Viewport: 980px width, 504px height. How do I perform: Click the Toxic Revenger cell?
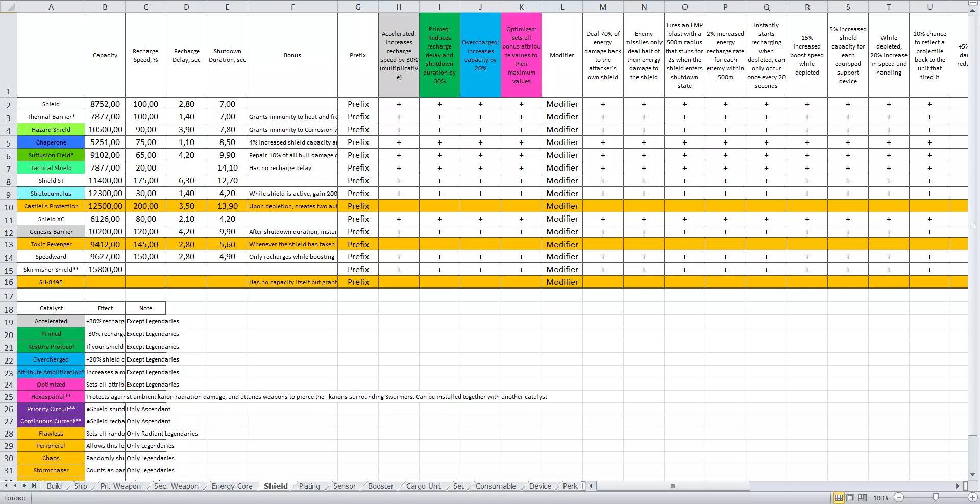tap(51, 244)
